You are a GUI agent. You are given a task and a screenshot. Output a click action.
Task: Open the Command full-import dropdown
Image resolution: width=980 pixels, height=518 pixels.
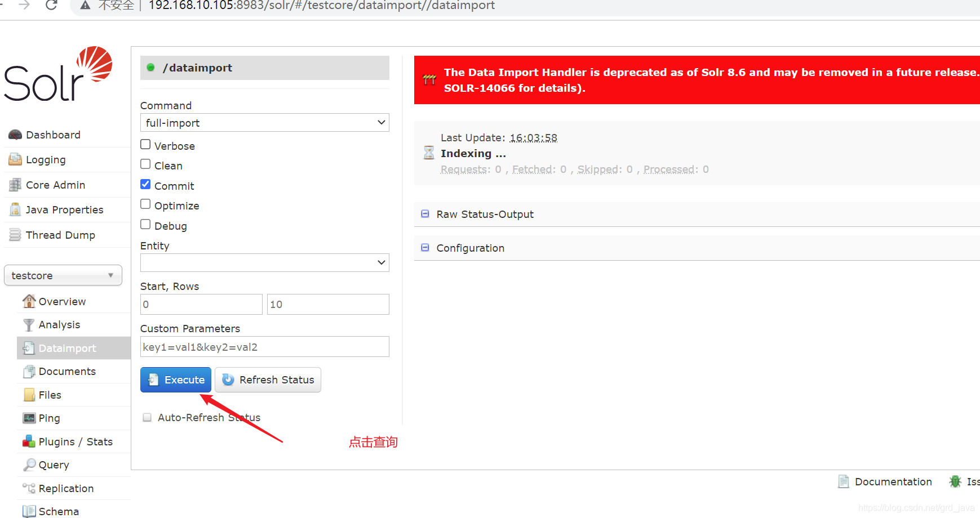click(x=265, y=123)
